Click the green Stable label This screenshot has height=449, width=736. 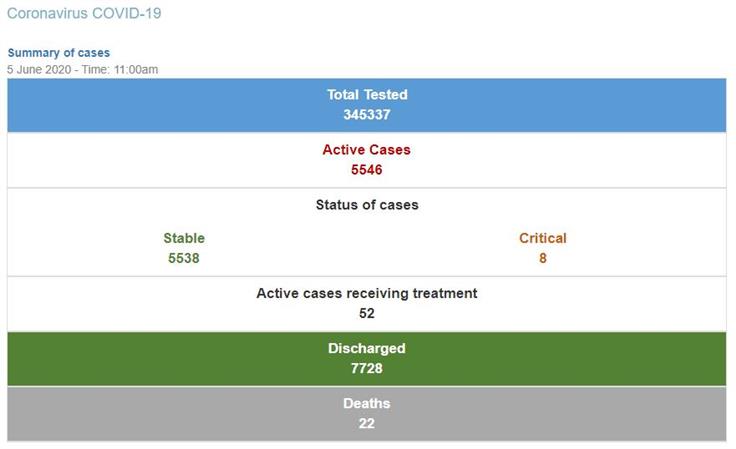(184, 239)
